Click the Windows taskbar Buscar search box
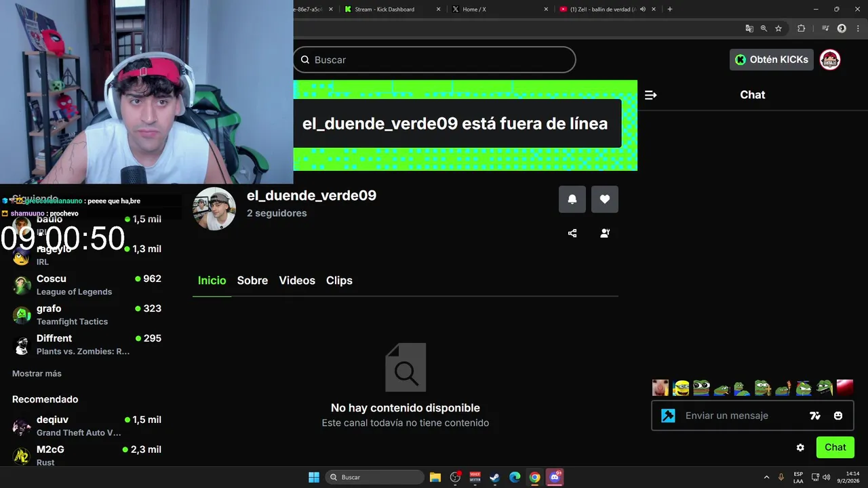Screen dimensions: 868x488 (374, 477)
